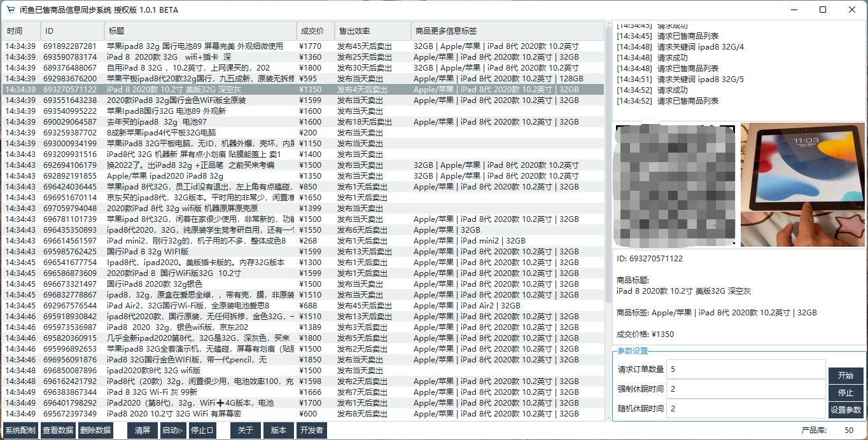Click the ¥850 price cell

click(x=309, y=186)
